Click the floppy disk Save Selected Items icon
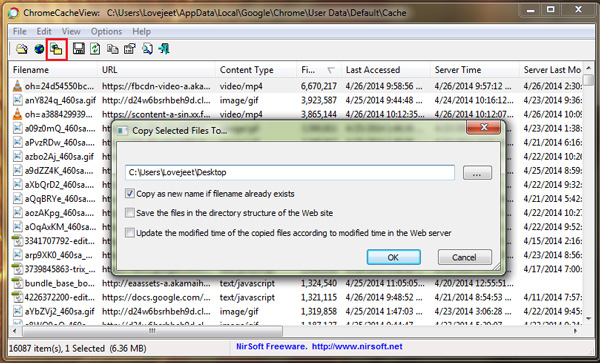The width and height of the screenshot is (600, 363). pyautogui.click(x=79, y=49)
